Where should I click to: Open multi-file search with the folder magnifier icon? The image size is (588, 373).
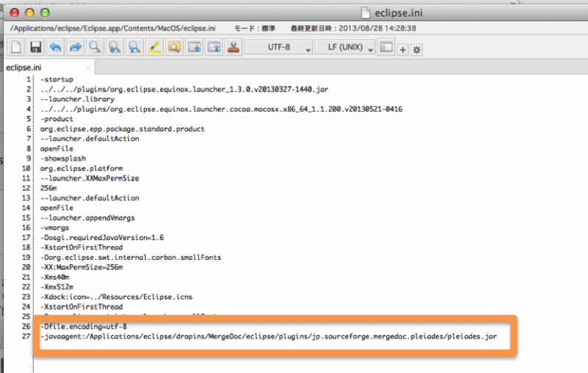coord(174,48)
